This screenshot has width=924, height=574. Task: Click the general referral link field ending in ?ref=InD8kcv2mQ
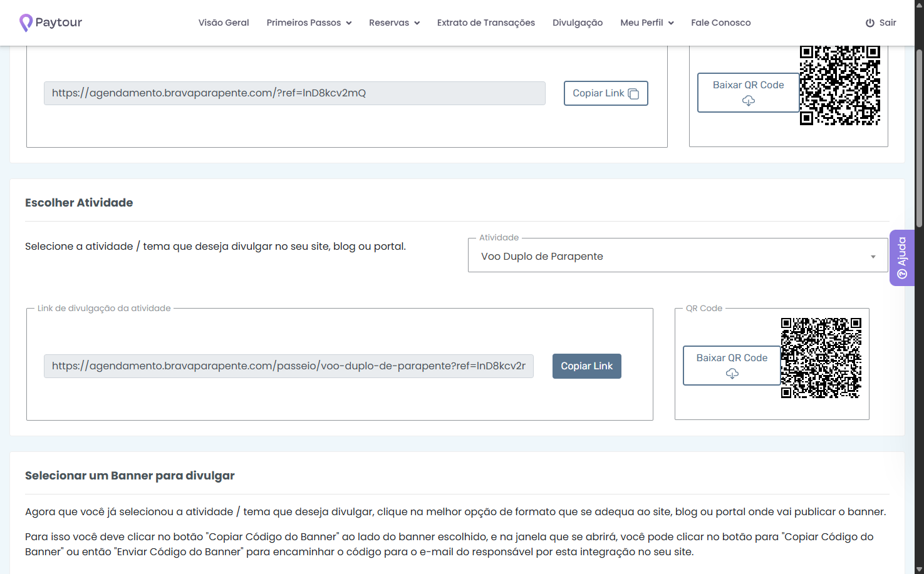(x=294, y=93)
